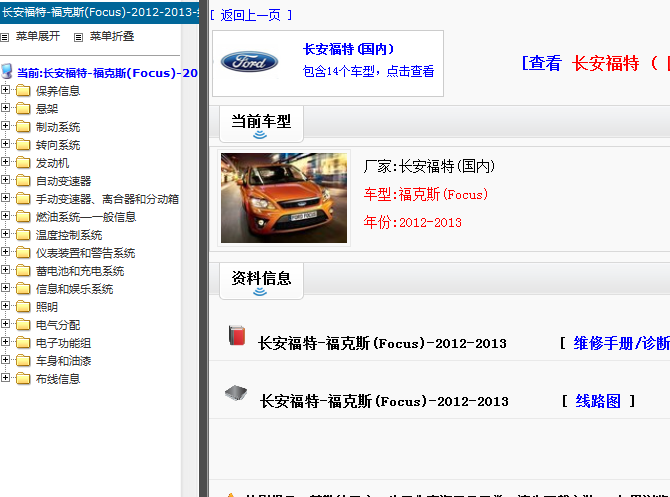
Task: Expand the 信息和娱乐系统 node
Action: pos(5,288)
